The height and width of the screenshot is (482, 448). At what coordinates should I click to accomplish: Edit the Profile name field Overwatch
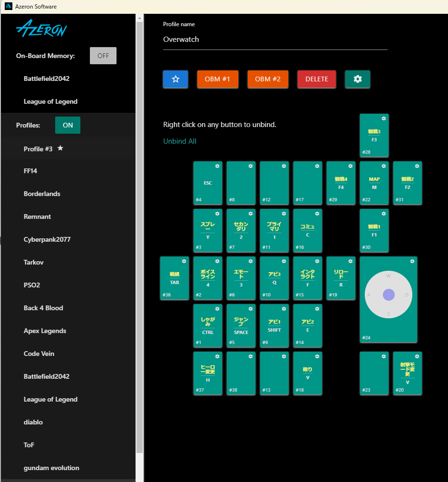275,39
